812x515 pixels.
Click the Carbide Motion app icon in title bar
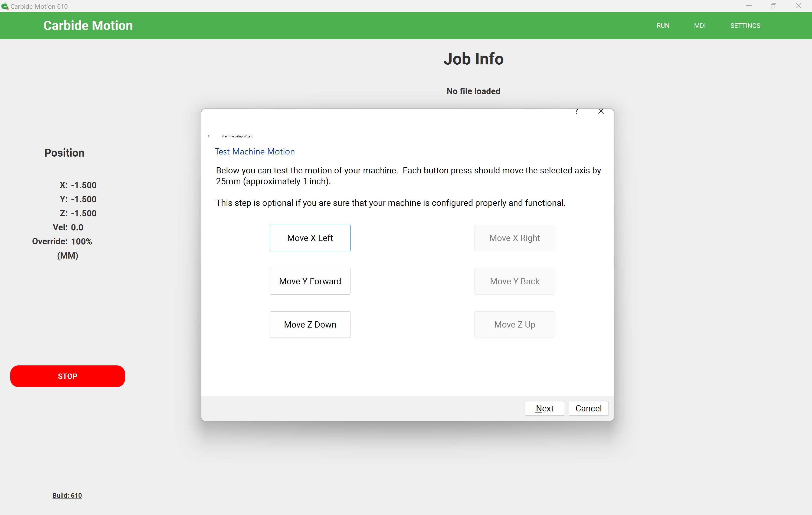[5, 6]
